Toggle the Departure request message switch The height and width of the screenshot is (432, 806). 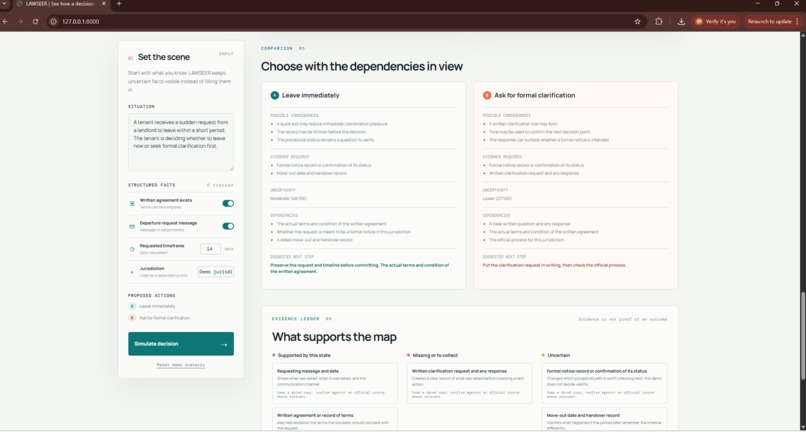coord(228,226)
